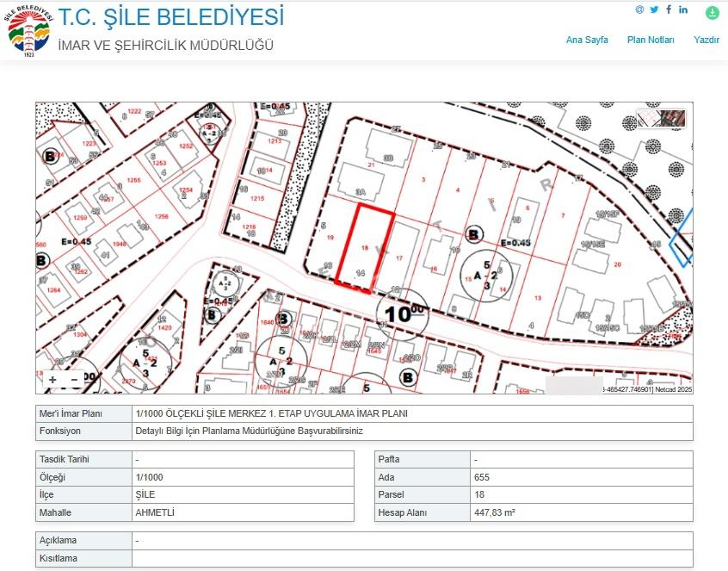Click the 'Fonksiyon' label cell
The image size is (728, 571).
[84, 431]
